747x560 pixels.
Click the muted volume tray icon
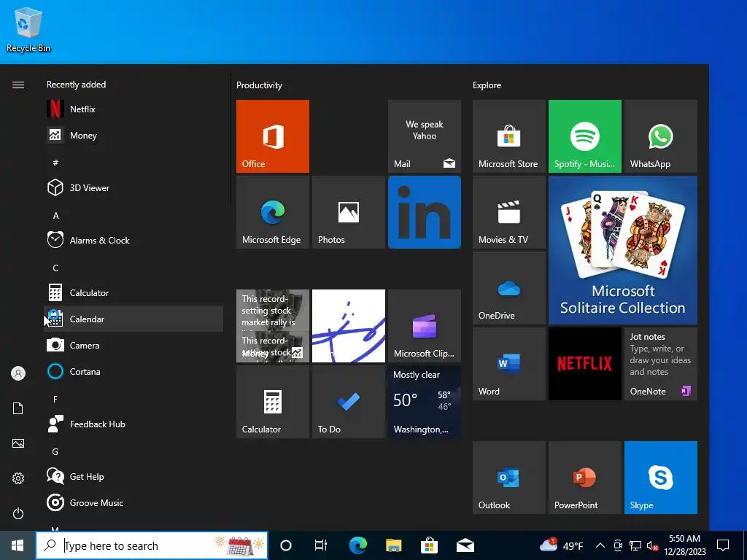click(x=652, y=545)
